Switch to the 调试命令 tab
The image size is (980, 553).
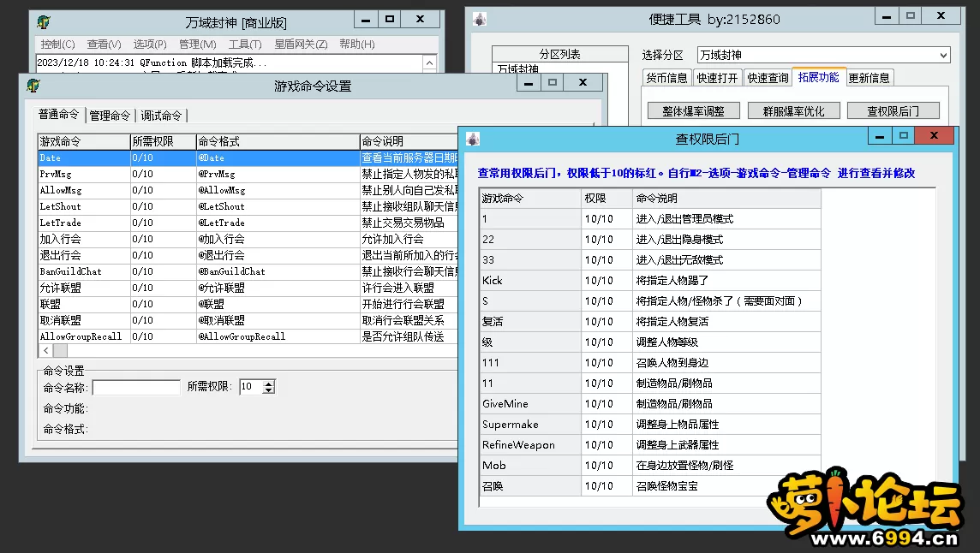161,116
